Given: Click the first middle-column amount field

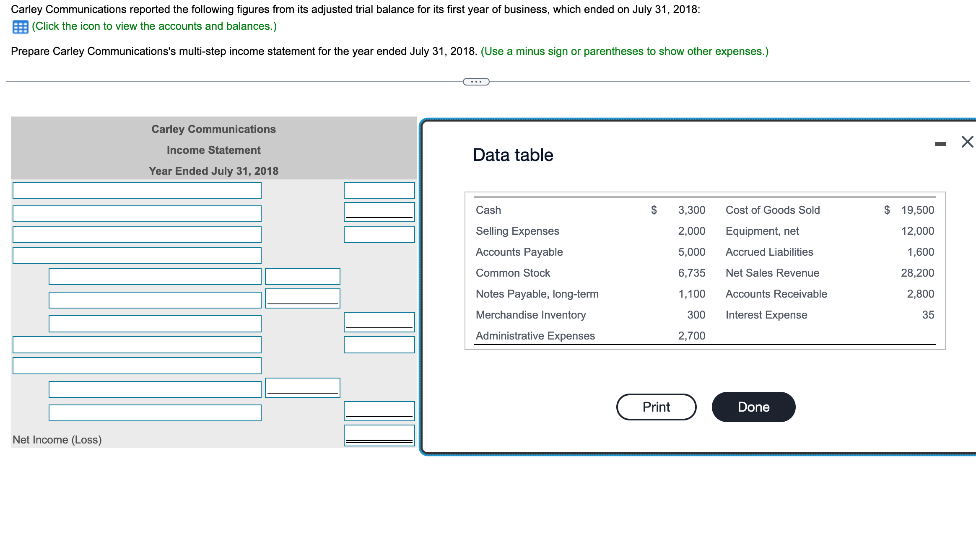Looking at the screenshot, I should pyautogui.click(x=302, y=277).
